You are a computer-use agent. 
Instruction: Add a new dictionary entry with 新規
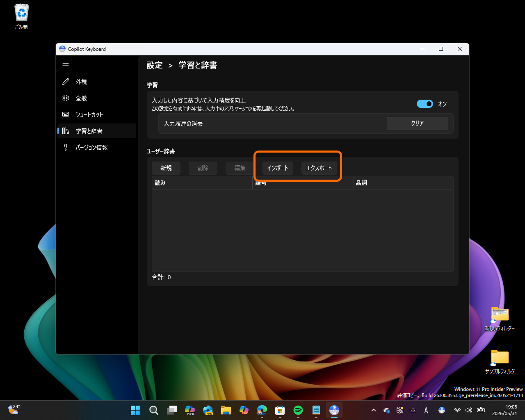click(166, 168)
